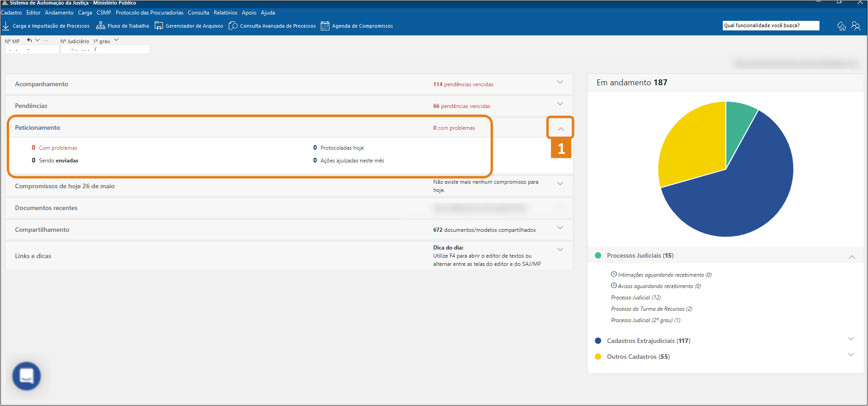Viewport: 868px width, 406px height.
Task: Open the Gerenciador de Arquivos icon
Action: coord(159,26)
